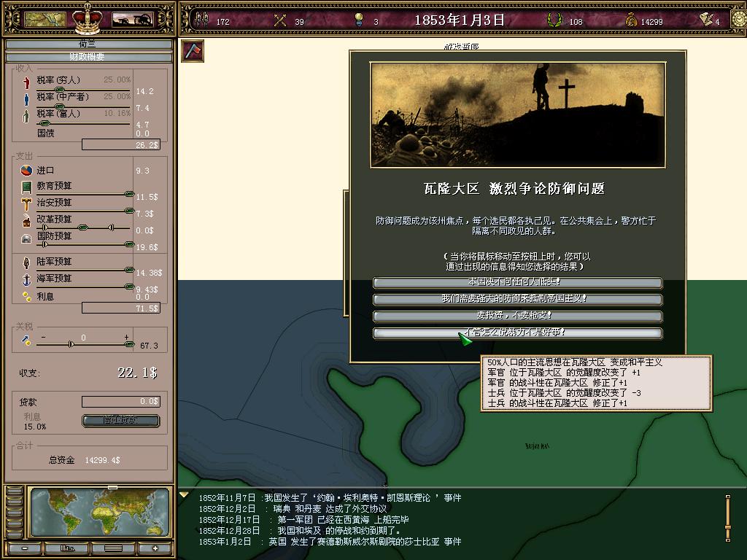This screenshot has height=560, width=747.
Task: Click the red flag icon on the map
Action: [x=193, y=50]
